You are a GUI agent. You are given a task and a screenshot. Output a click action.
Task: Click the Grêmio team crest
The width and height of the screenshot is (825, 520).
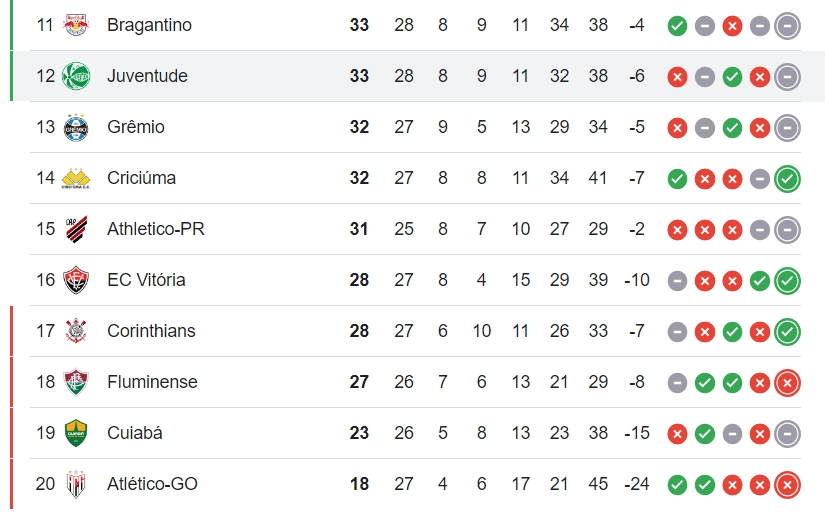(76, 127)
